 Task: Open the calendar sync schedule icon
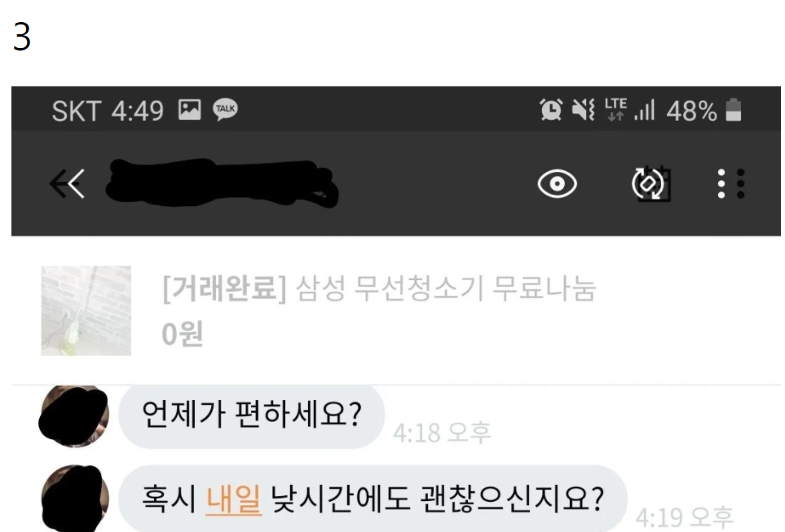[650, 183]
